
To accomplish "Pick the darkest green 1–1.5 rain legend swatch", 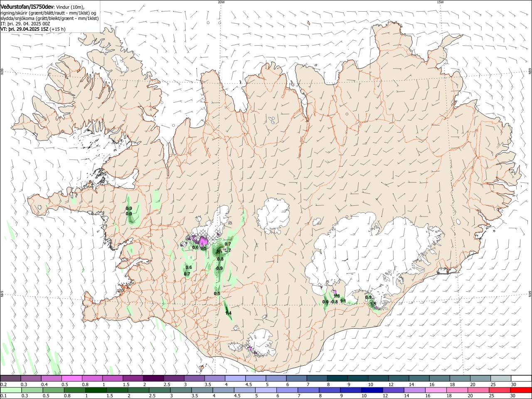I will tap(96, 390).
